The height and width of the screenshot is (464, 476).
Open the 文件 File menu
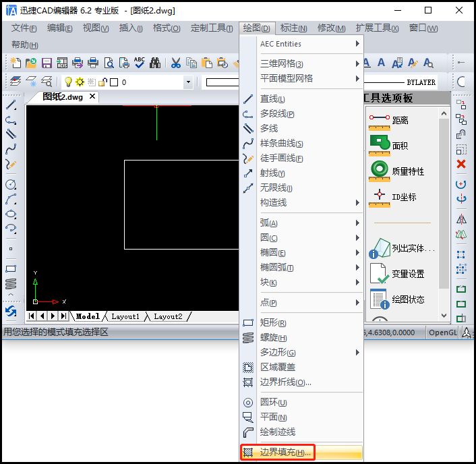click(x=24, y=28)
